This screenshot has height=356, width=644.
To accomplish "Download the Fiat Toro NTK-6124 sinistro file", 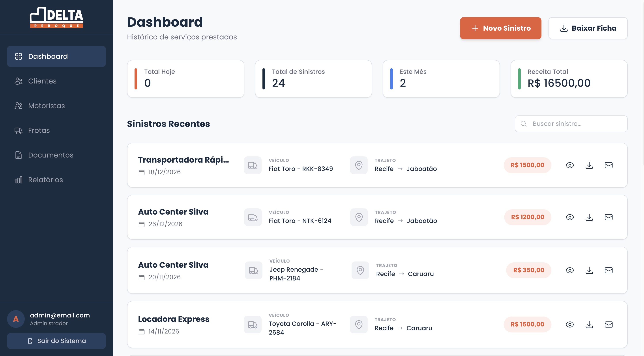I will coord(589,217).
